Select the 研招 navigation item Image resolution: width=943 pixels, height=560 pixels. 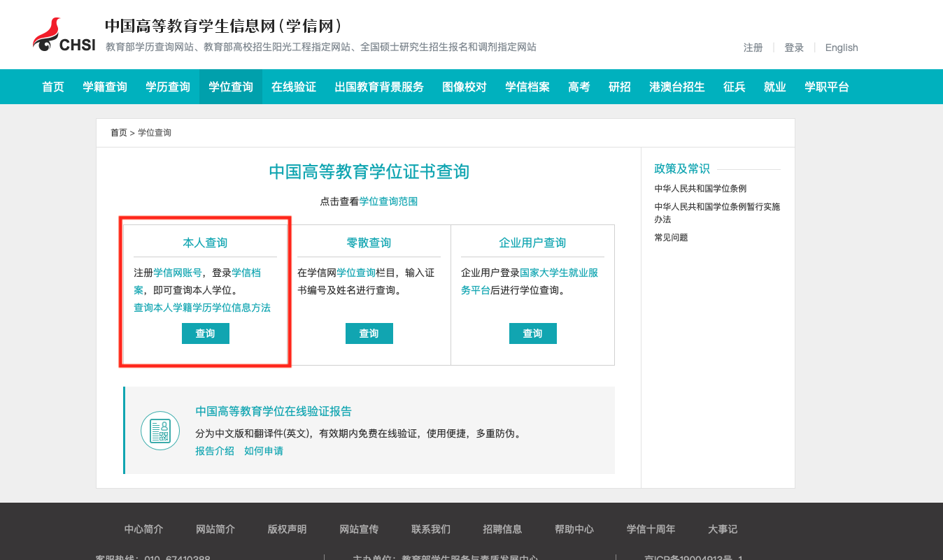pyautogui.click(x=619, y=87)
